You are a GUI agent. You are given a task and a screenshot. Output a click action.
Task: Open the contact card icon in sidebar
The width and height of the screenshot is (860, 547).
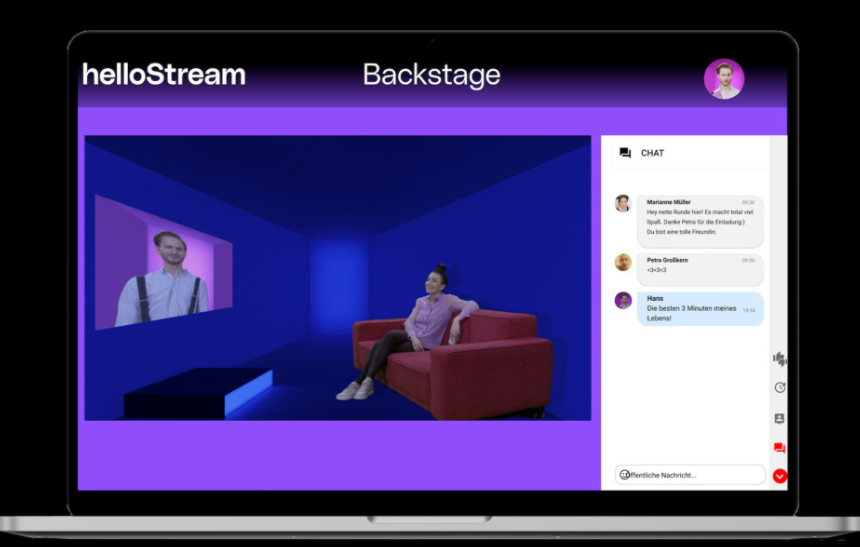[779, 419]
